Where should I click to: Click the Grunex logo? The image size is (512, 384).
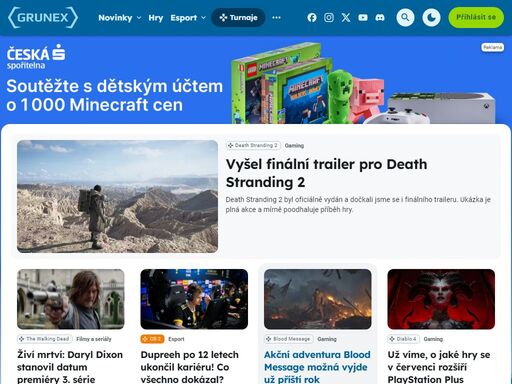click(x=43, y=17)
